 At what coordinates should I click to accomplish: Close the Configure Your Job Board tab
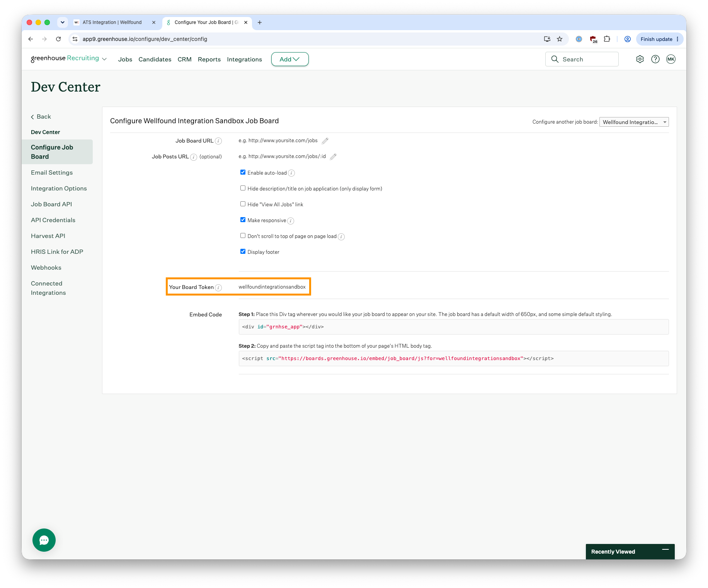tap(246, 22)
